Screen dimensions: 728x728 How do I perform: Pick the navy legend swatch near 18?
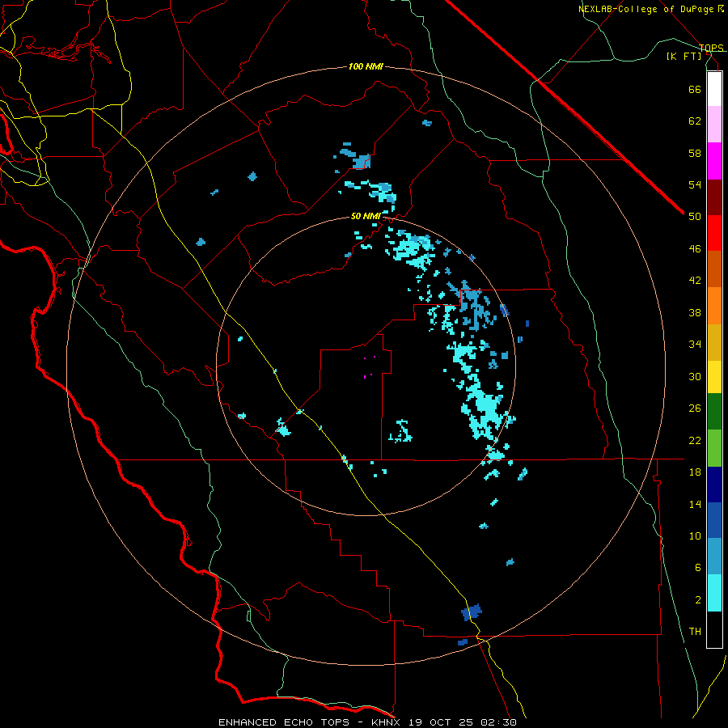[x=714, y=485]
